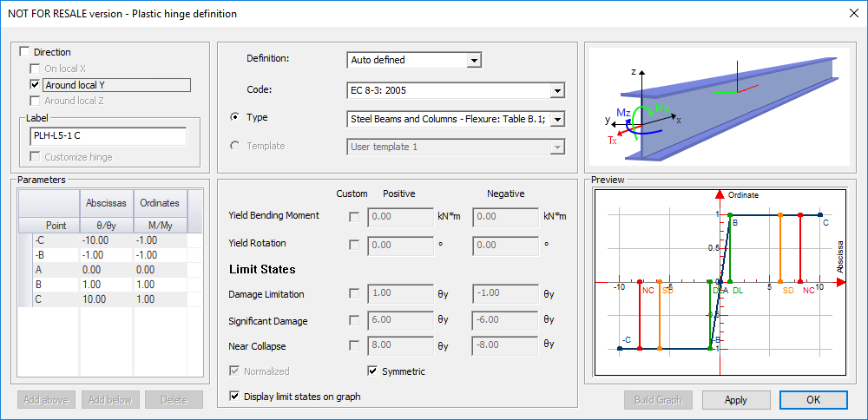Click the Abscissas column header

point(108,203)
